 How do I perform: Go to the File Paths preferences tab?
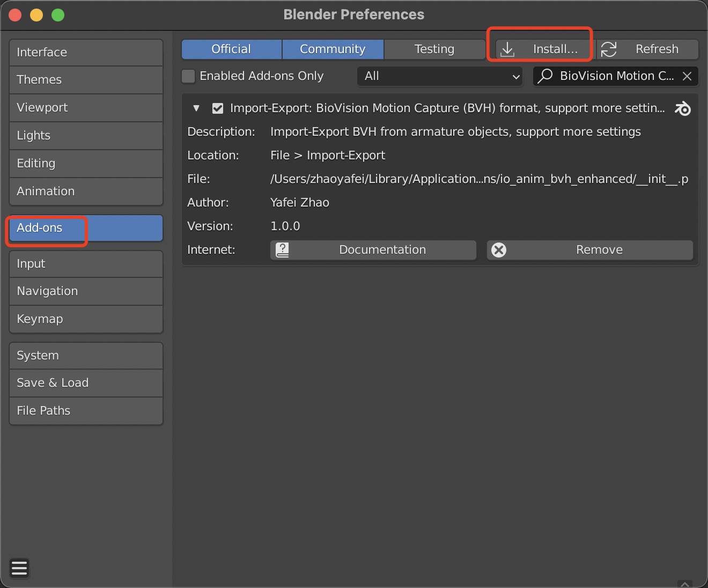coord(86,411)
